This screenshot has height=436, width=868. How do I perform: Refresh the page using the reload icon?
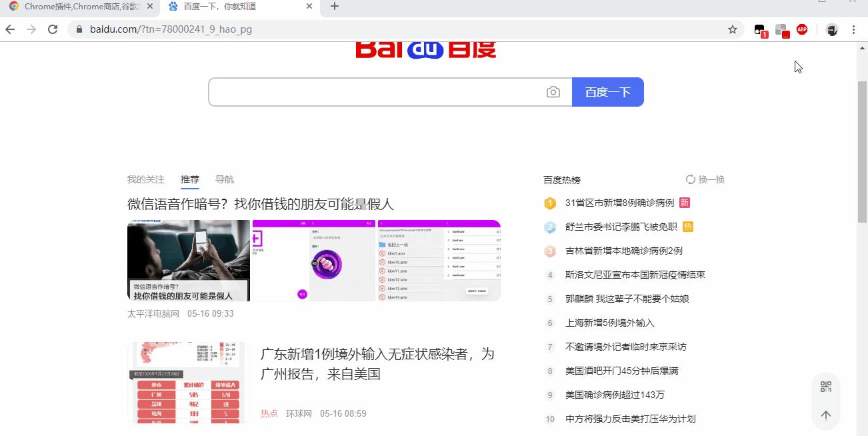pos(53,29)
